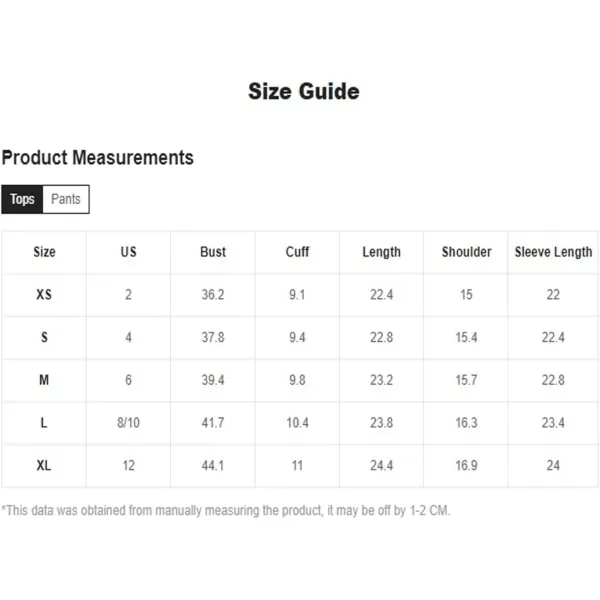Click the 23.8 length measurement cell
Image resolution: width=600 pixels, height=600 pixels.
[381, 423]
